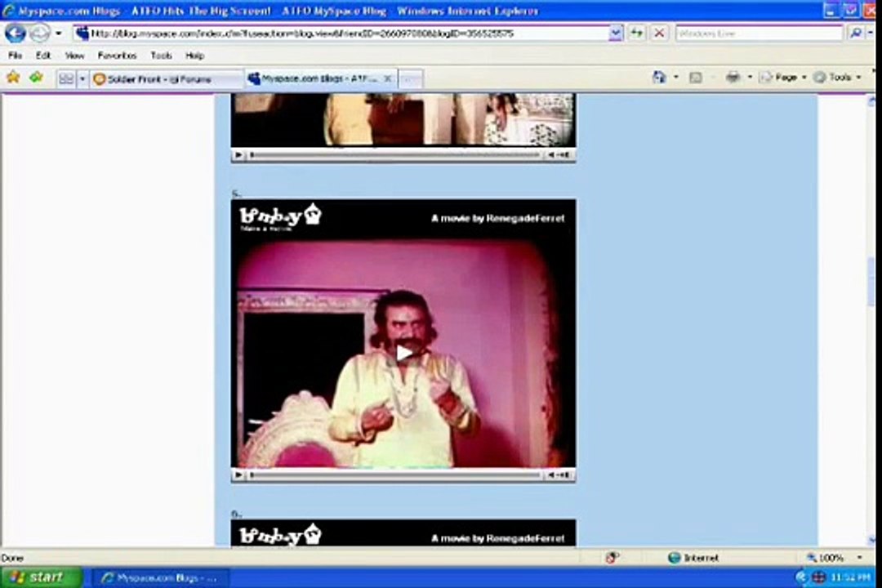The width and height of the screenshot is (882, 588).
Task: Open the Favorites menu
Action: [x=117, y=56]
